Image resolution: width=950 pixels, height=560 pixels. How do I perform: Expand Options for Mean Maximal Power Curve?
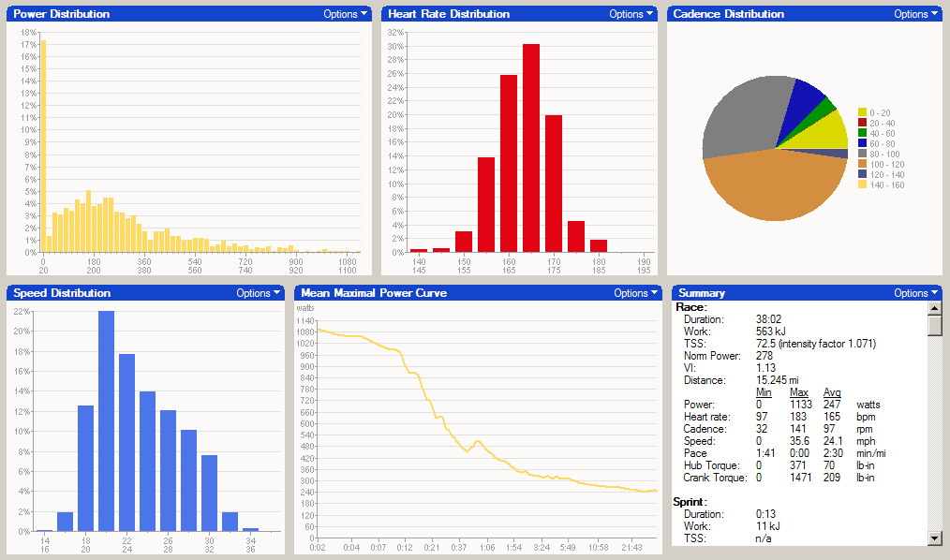pyautogui.click(x=635, y=293)
